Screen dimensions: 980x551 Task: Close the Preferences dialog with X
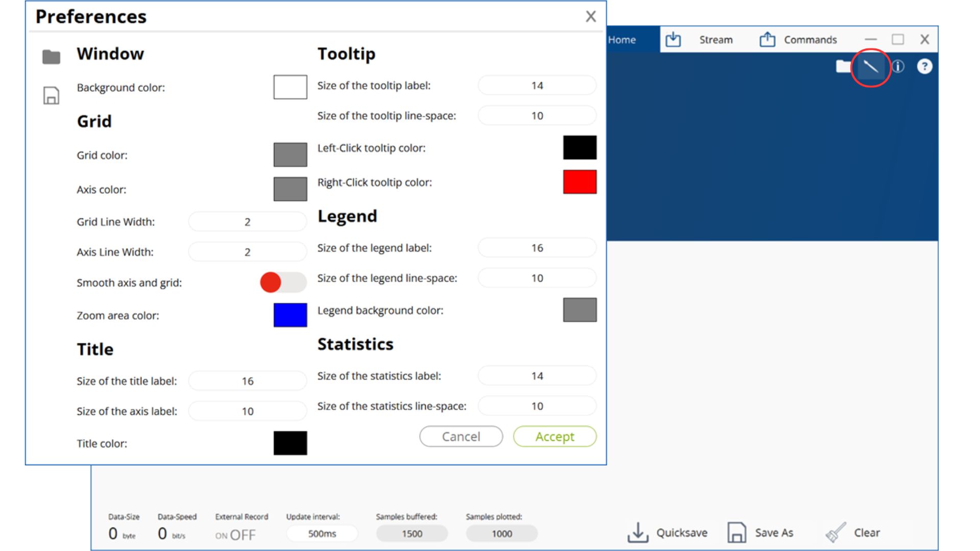591,17
